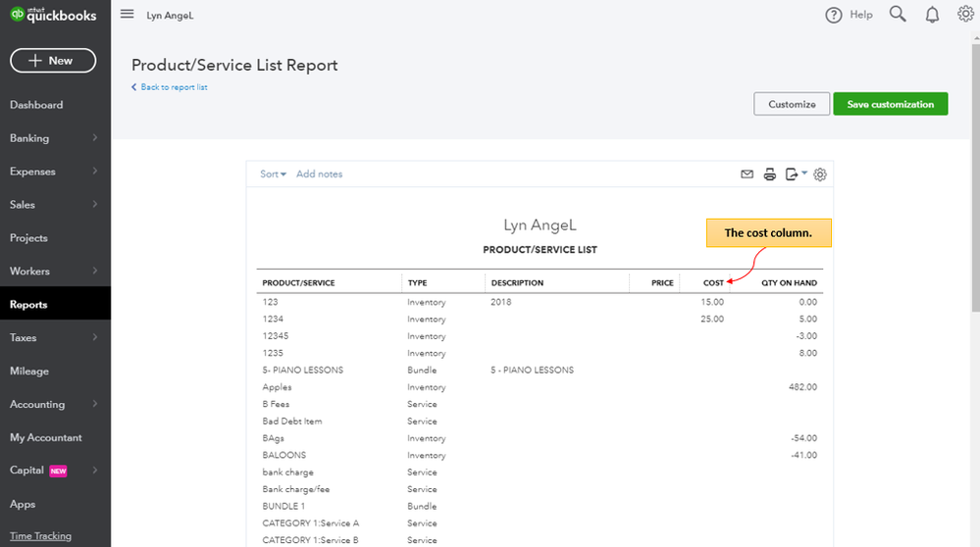This screenshot has height=547, width=980.
Task: Open Apps in sidebar
Action: [x=23, y=504]
